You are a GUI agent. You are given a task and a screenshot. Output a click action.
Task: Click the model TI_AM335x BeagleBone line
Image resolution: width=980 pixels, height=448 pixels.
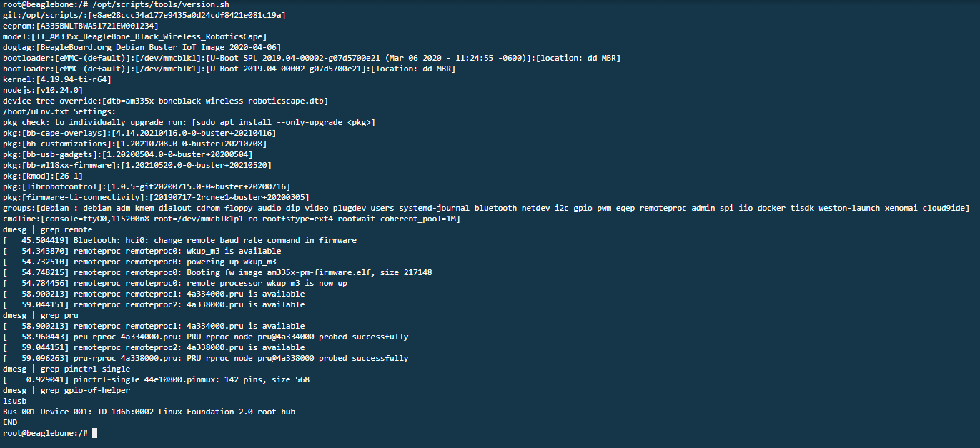point(135,36)
